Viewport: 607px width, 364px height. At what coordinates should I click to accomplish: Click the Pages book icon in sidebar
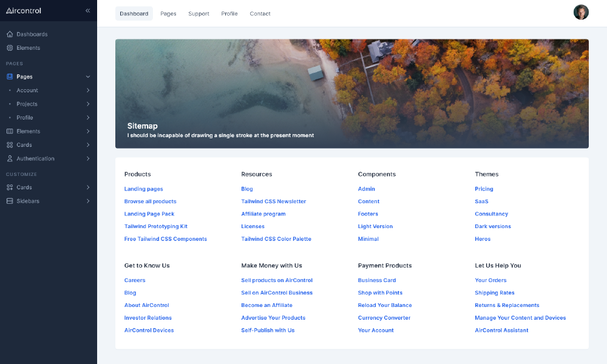pyautogui.click(x=8, y=76)
